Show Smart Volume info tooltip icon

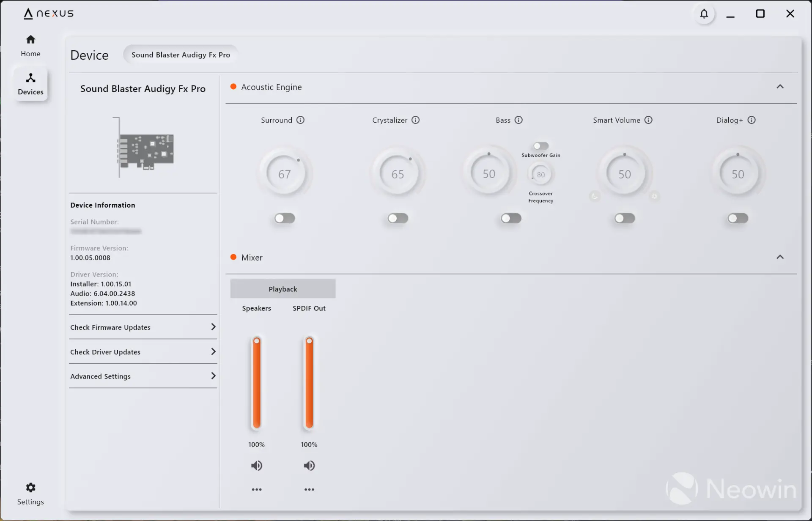tap(648, 120)
